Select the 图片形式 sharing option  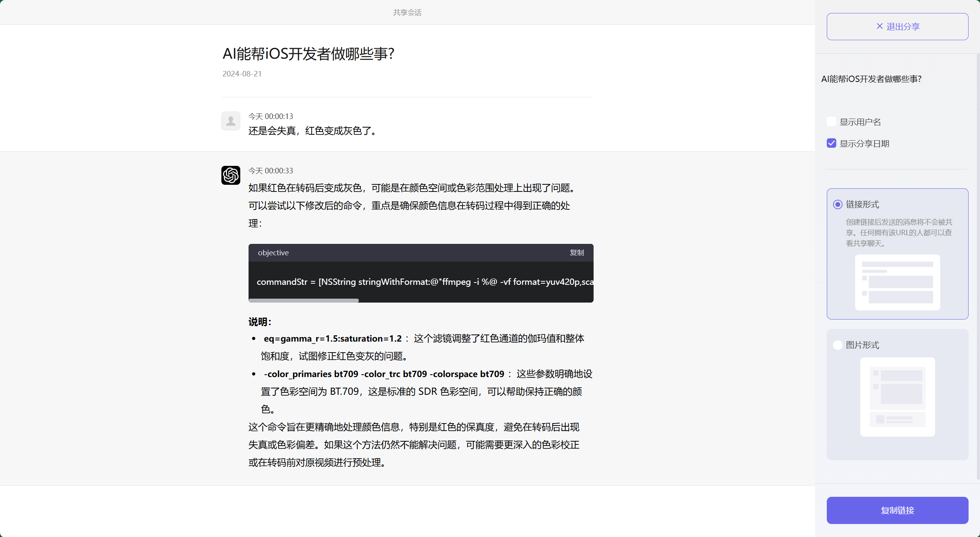point(837,345)
